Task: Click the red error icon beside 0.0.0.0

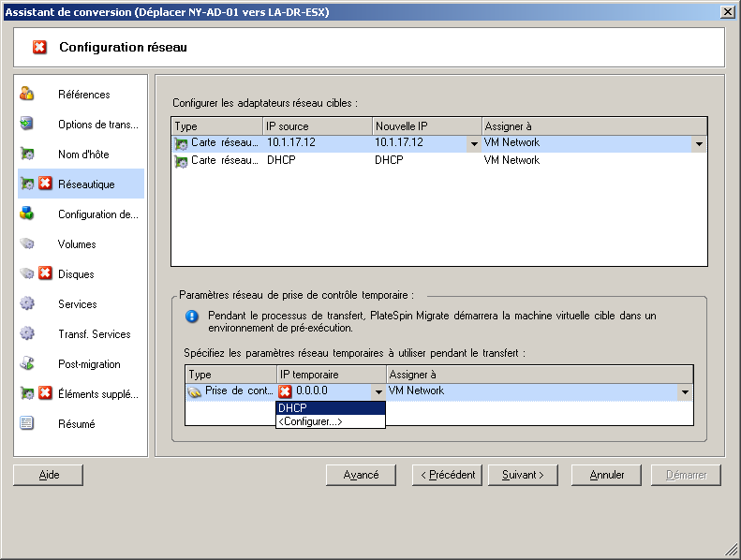Action: pyautogui.click(x=285, y=391)
